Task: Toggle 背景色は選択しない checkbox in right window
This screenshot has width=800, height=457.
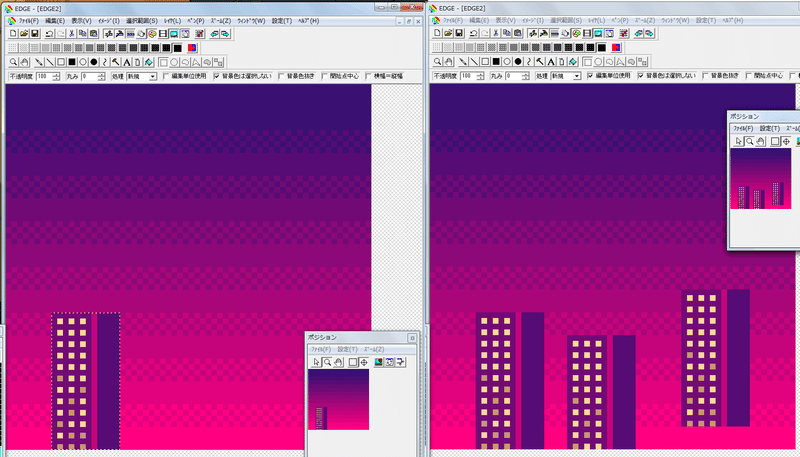Action: 641,76
